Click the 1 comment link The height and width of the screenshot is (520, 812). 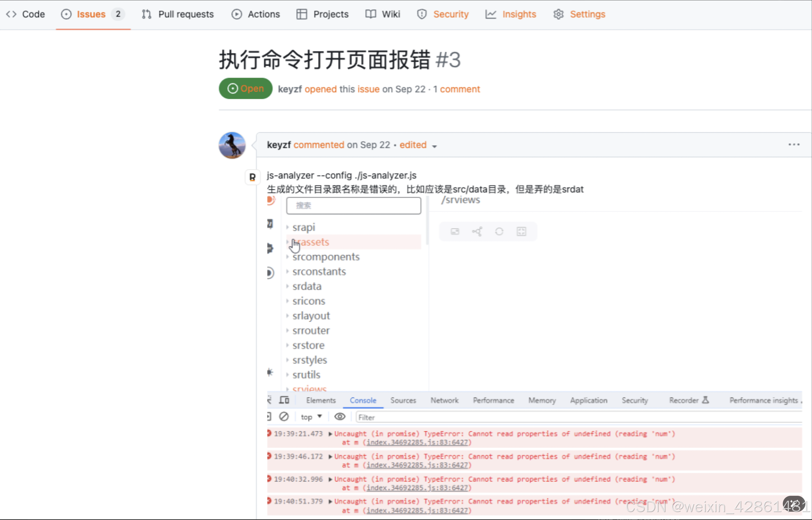456,89
